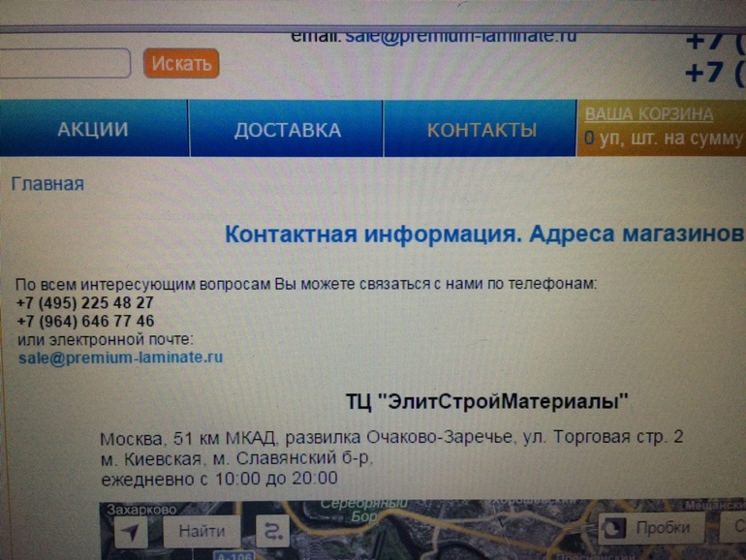This screenshot has width=746, height=560.
Task: Click phone number +7 (495) 225 48 27
Action: tap(84, 302)
